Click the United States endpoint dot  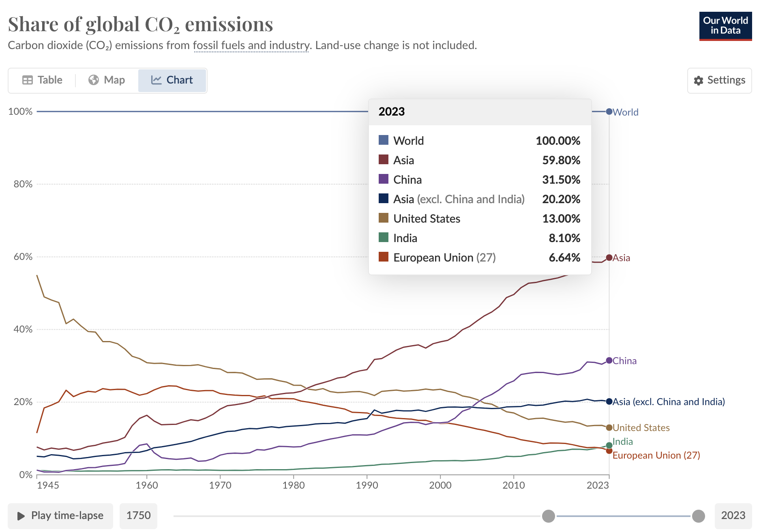609,427
